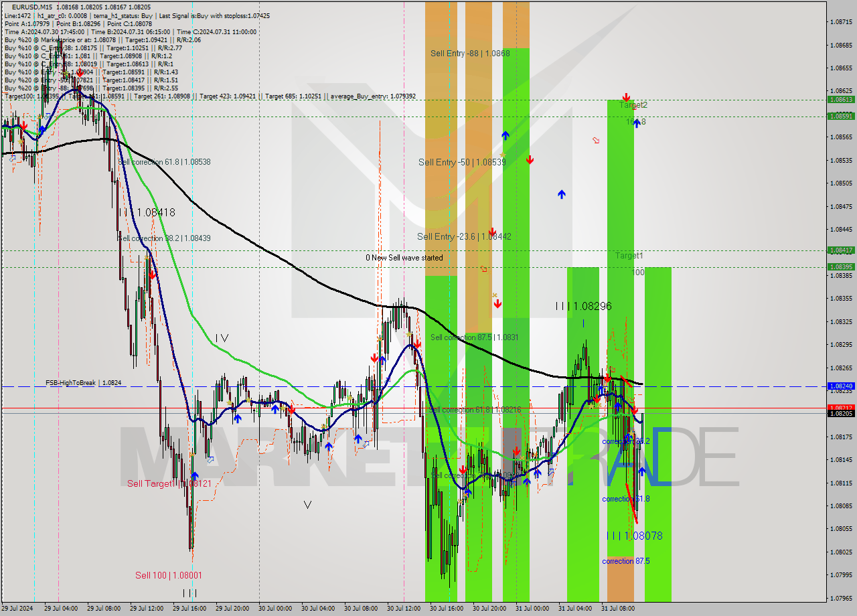The height and width of the screenshot is (616, 857).
Task: Select the red down arrow beside Sell Entry -50
Action: click(x=530, y=160)
